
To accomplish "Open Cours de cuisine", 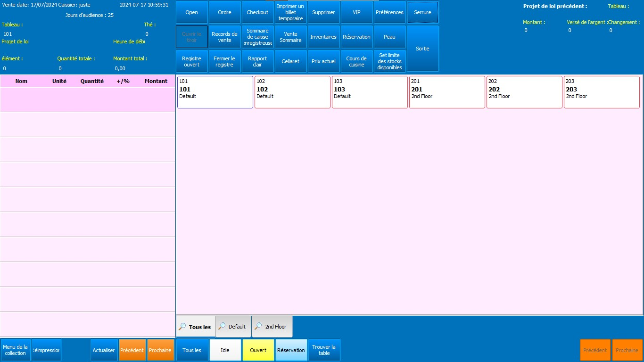I will click(x=356, y=61).
